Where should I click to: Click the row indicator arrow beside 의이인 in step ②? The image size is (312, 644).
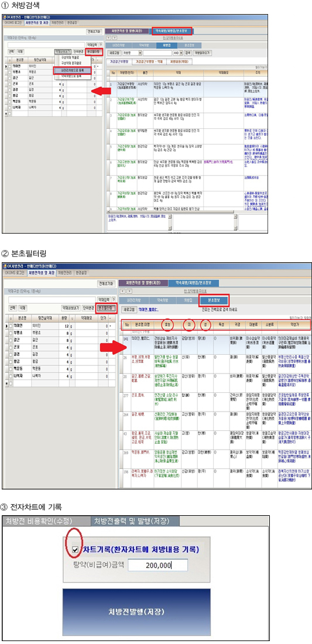coord(6,325)
